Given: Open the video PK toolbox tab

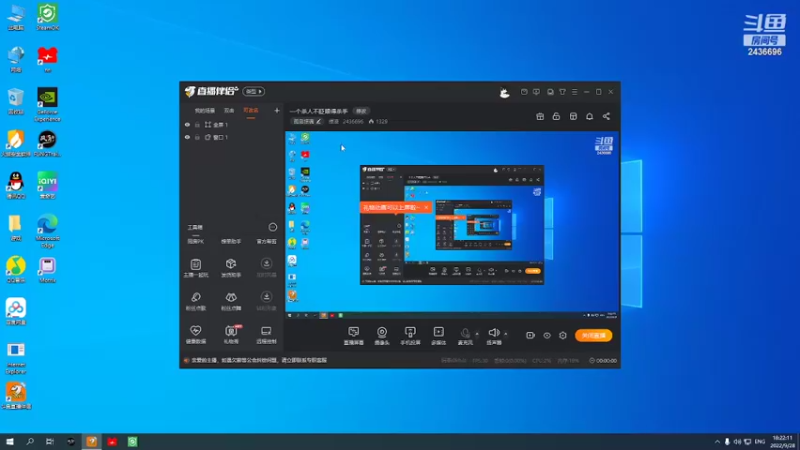Looking at the screenshot, I should pyautogui.click(x=195, y=241).
